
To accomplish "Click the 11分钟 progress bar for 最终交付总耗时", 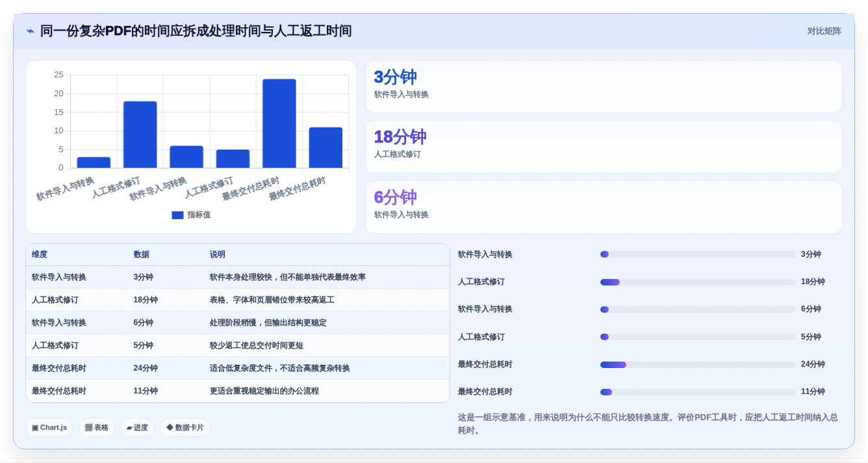I will coord(698,392).
